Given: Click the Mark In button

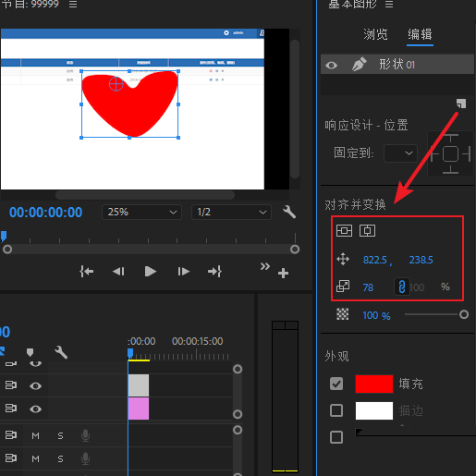Looking at the screenshot, I should [x=87, y=272].
